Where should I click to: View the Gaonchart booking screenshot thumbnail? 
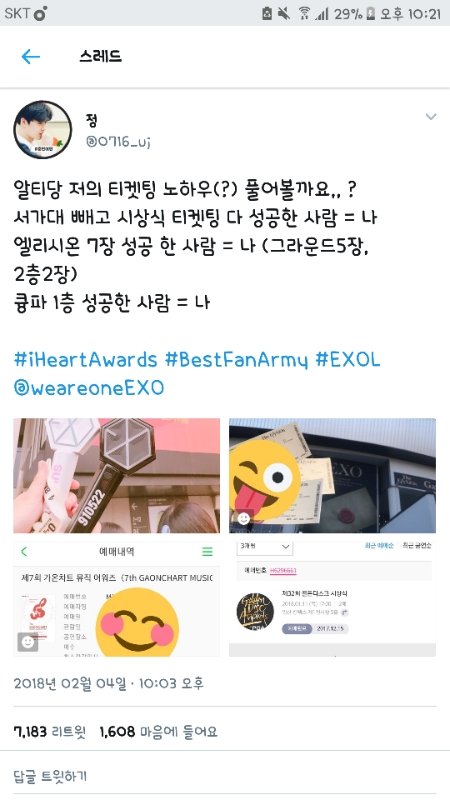coord(117,599)
